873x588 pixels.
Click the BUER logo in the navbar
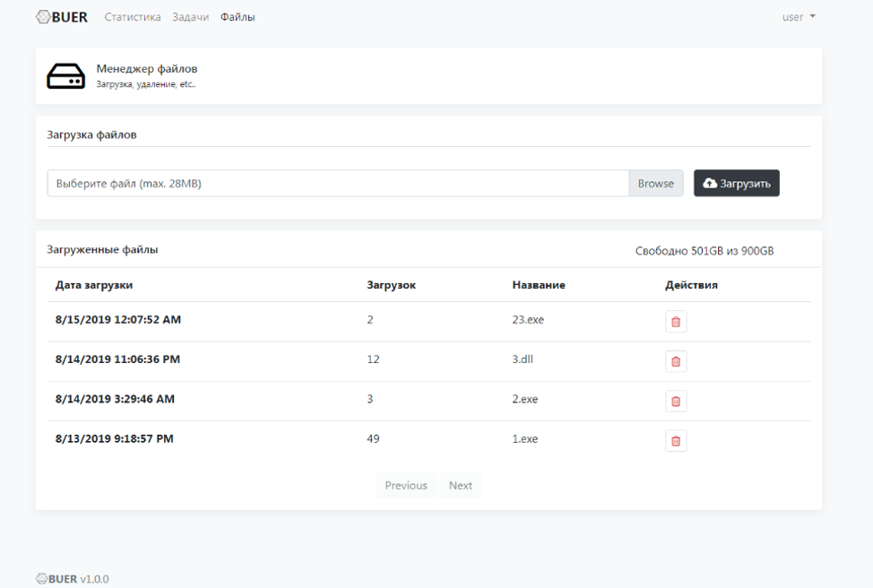pos(62,17)
